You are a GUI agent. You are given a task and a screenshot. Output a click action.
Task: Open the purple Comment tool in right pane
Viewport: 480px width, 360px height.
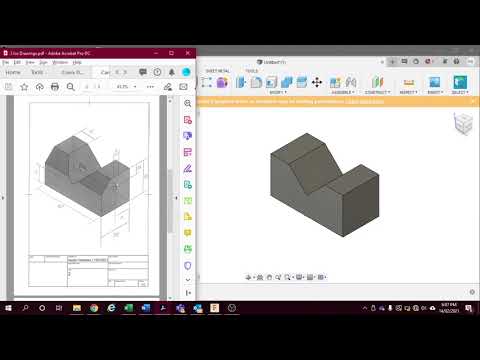pyautogui.click(x=188, y=136)
